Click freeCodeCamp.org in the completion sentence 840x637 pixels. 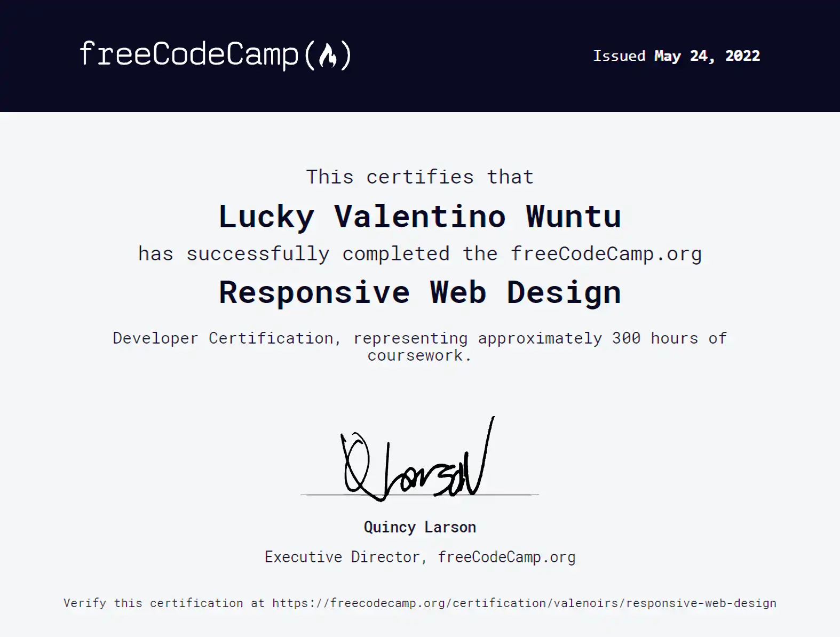point(606,254)
